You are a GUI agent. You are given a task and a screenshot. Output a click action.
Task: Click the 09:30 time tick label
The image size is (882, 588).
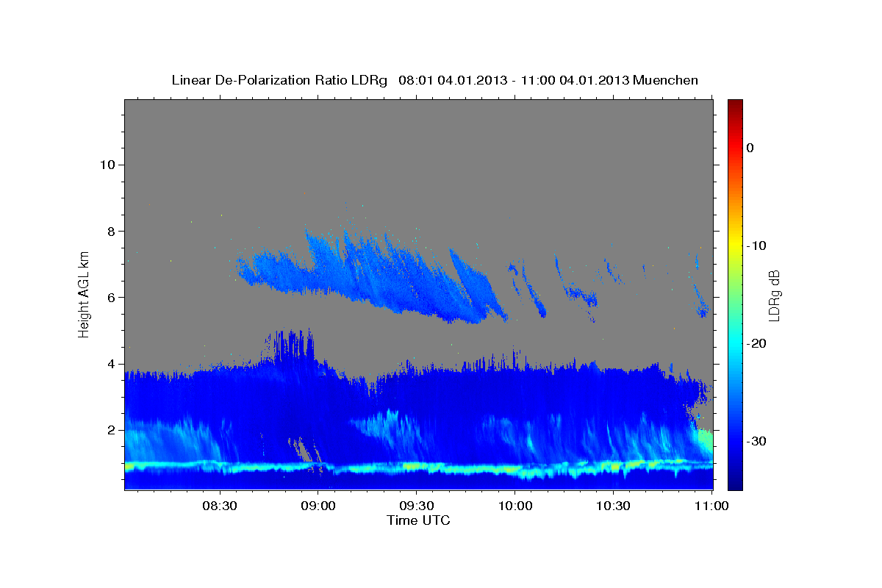[x=417, y=506]
